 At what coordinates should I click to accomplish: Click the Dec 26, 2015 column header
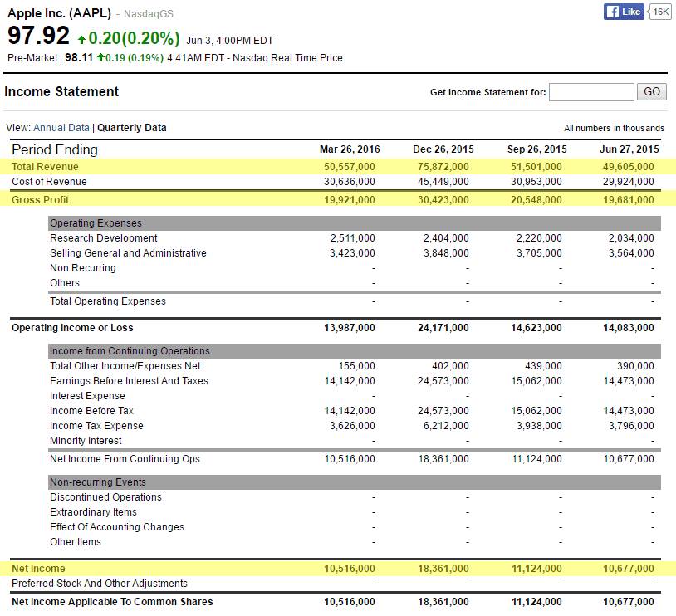443,149
